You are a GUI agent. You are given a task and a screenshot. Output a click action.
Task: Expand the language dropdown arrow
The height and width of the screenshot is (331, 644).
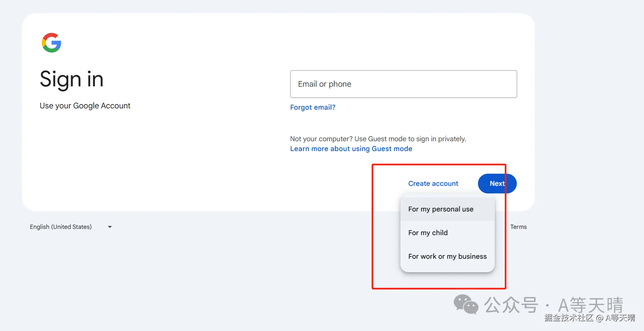pyautogui.click(x=110, y=227)
